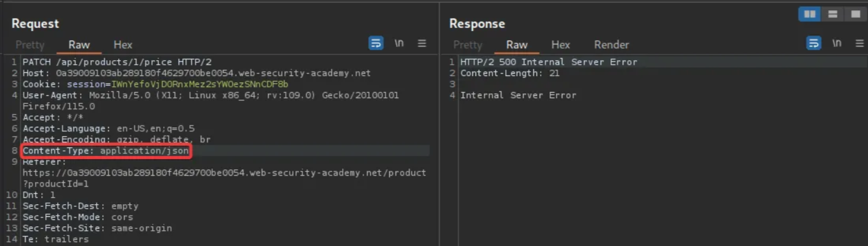Click the Firefox/115.0 continuation line
868x246 pixels.
click(x=58, y=107)
